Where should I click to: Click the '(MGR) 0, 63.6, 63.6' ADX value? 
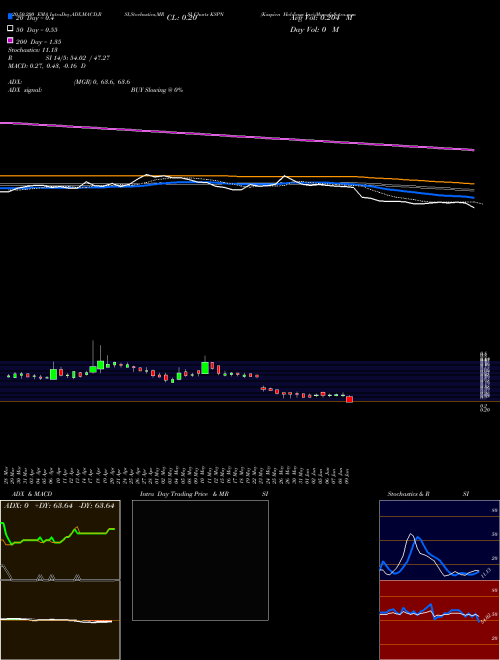click(x=102, y=82)
